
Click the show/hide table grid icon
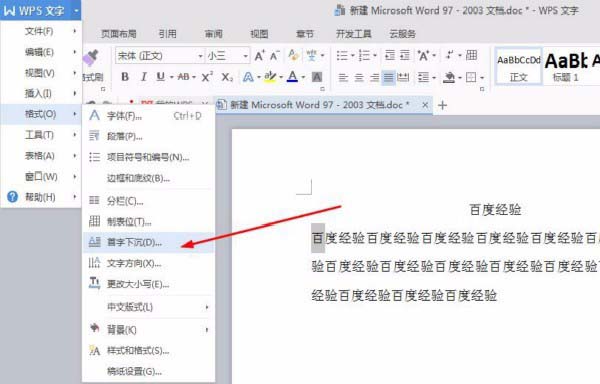pos(471,55)
